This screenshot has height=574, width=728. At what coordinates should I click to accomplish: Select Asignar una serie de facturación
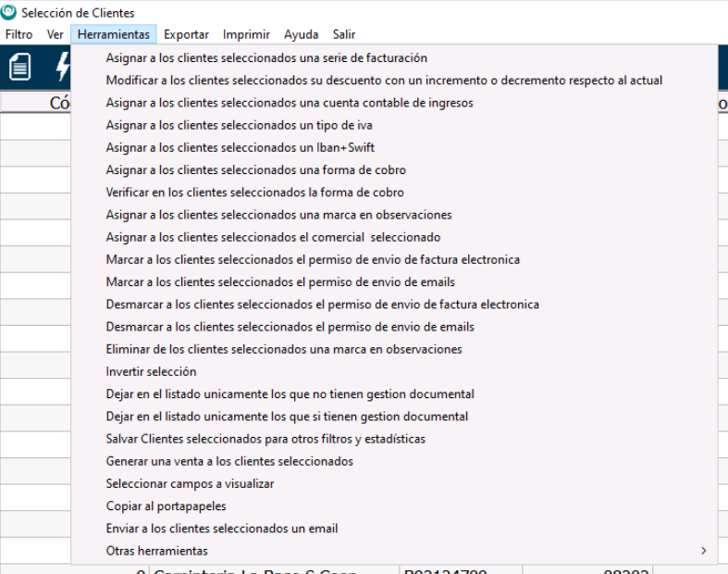click(266, 57)
